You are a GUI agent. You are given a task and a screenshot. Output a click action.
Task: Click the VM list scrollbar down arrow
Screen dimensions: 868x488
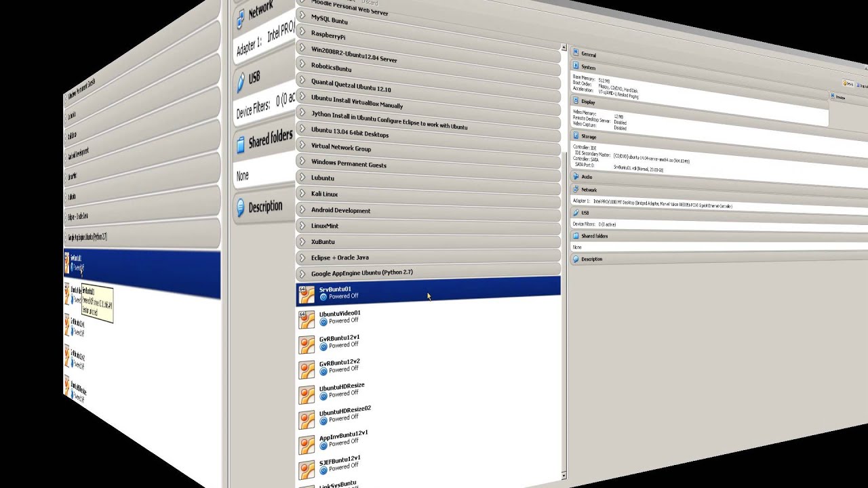[x=564, y=476]
